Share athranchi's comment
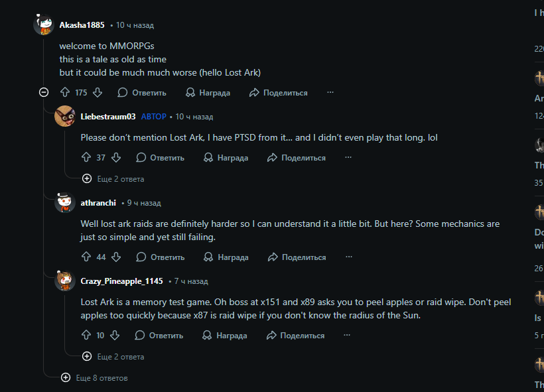 pos(297,257)
